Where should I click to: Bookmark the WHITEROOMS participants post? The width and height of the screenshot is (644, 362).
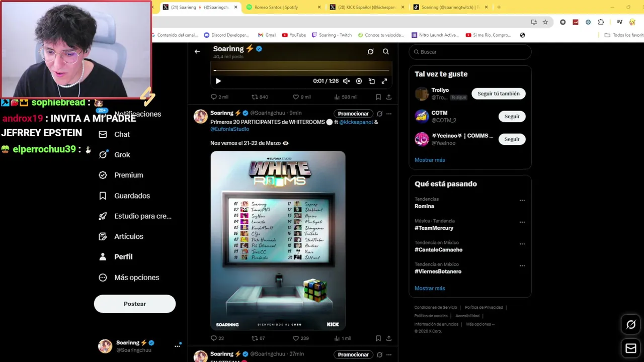(378, 338)
